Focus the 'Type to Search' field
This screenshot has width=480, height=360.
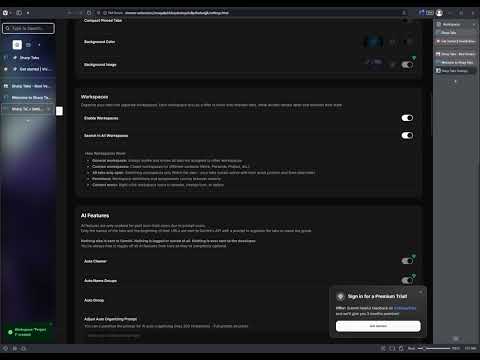point(28,28)
